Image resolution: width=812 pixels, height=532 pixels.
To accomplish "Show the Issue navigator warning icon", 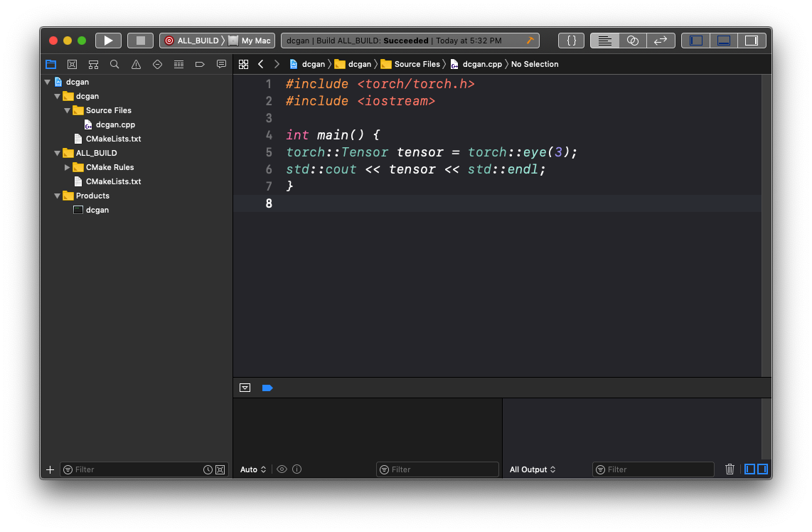I will pyautogui.click(x=136, y=64).
